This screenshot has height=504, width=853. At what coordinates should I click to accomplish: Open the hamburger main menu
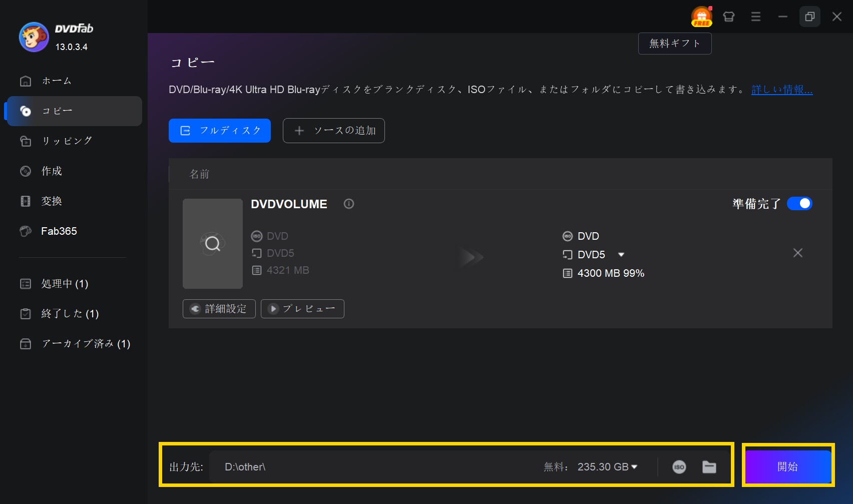[x=756, y=17]
